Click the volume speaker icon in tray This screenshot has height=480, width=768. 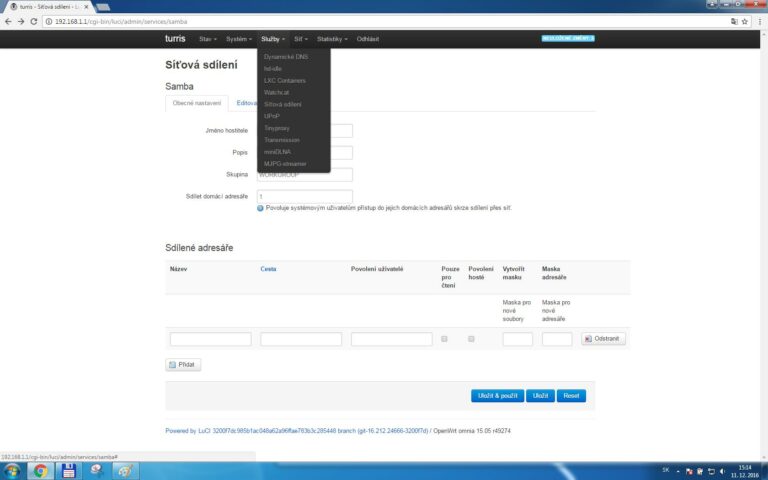[x=722, y=471]
